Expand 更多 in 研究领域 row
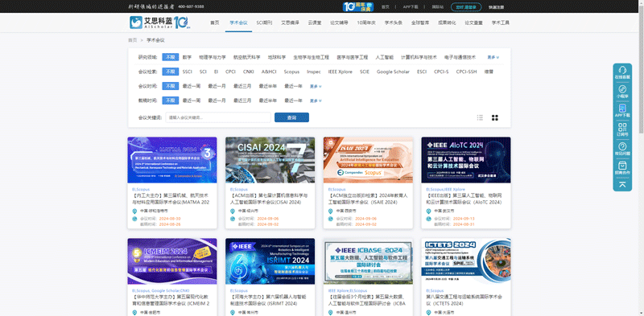 [x=493, y=57]
